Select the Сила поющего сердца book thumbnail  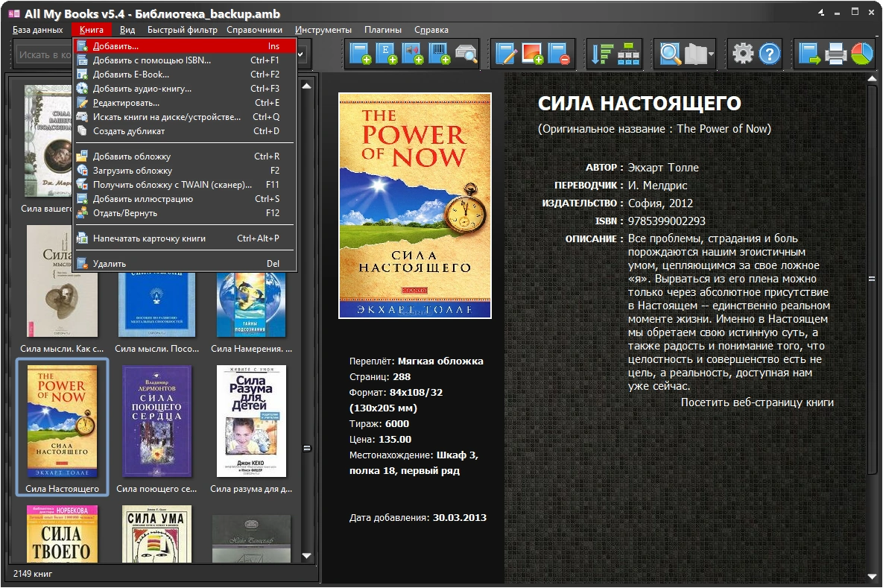tap(156, 423)
